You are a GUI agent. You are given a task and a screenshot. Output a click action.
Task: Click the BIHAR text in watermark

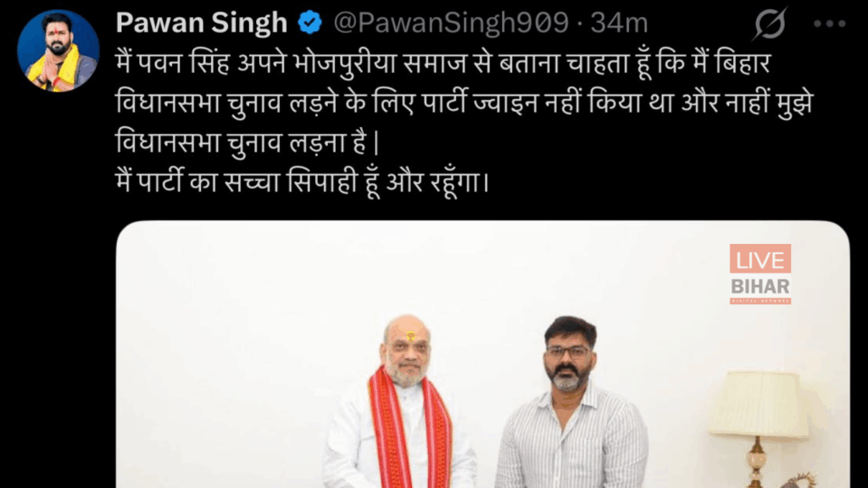pyautogui.click(x=760, y=286)
